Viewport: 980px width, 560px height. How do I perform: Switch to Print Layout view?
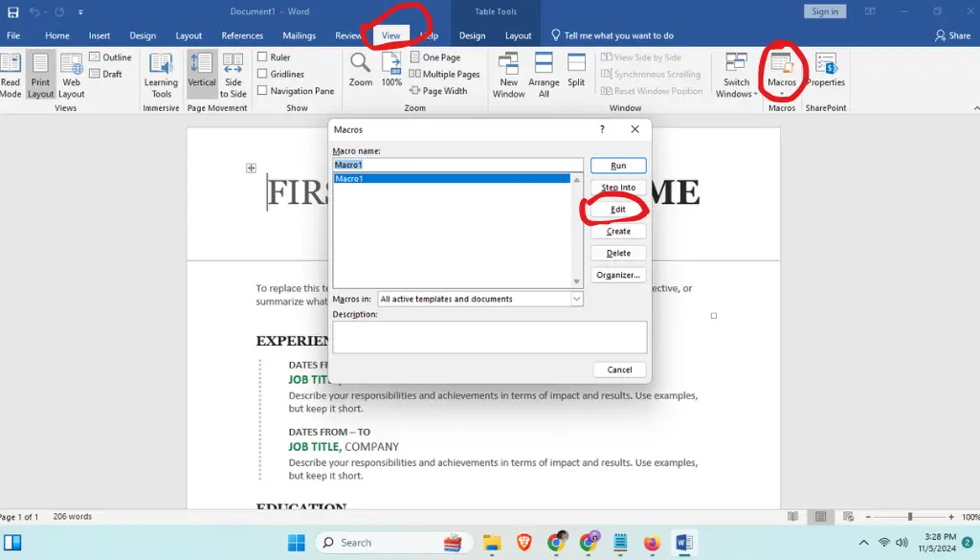click(x=40, y=76)
